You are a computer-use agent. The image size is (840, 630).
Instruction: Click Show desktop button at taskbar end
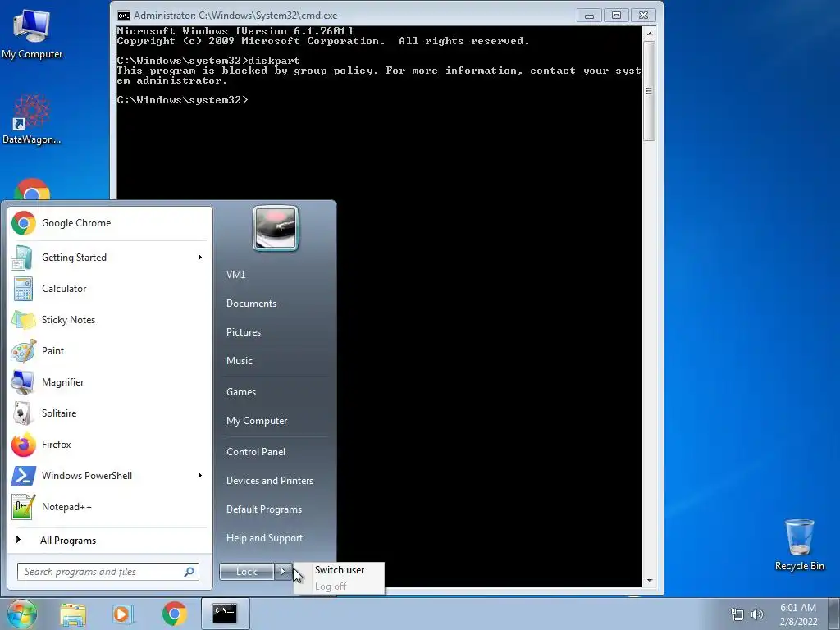click(x=836, y=614)
